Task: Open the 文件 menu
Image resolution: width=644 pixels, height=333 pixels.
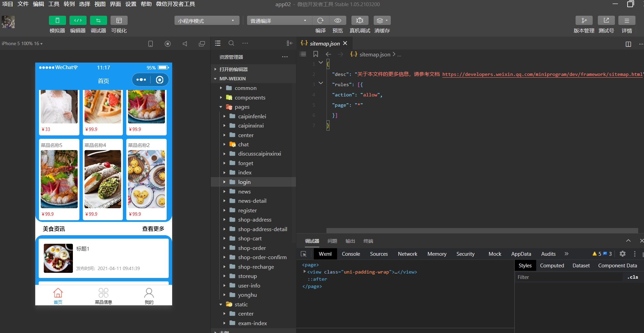Action: (23, 4)
